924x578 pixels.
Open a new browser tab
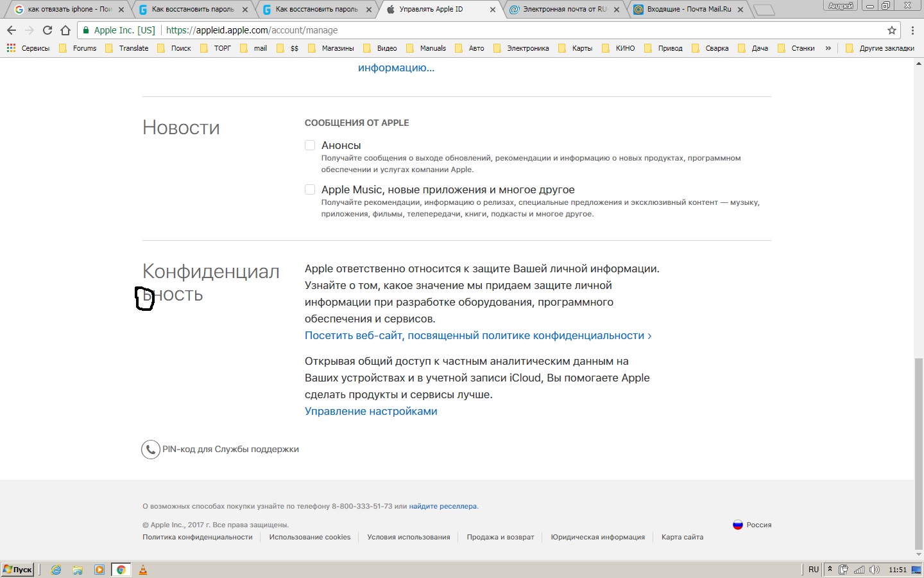tap(764, 10)
